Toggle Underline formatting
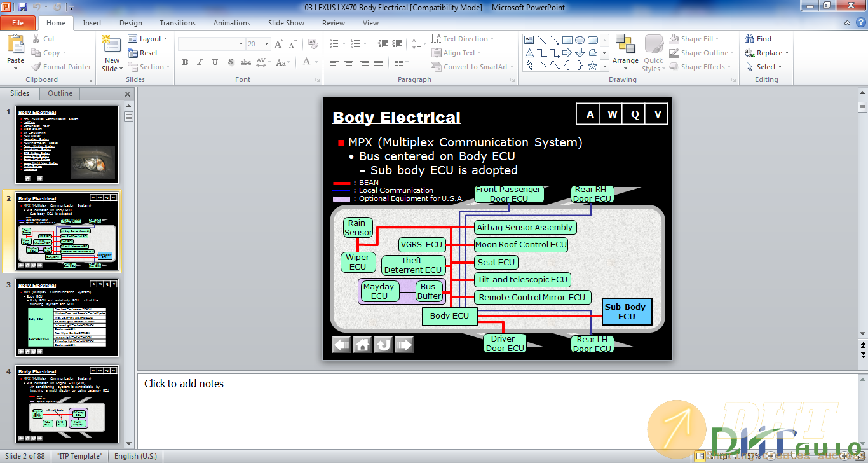 pos(215,62)
